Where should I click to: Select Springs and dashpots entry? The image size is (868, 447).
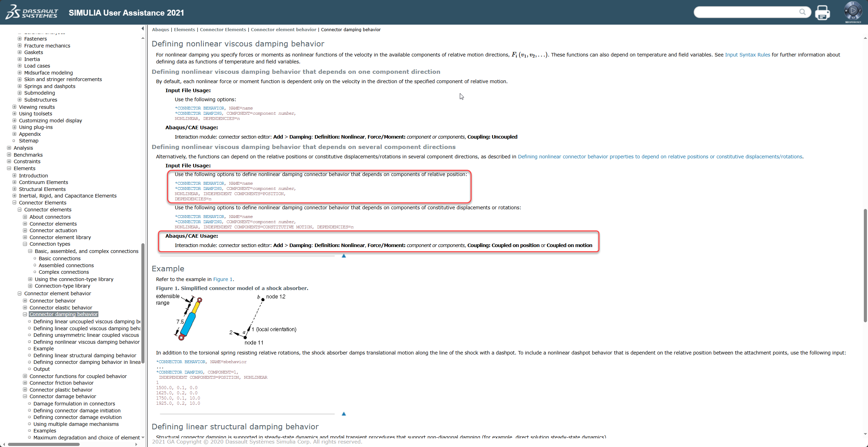click(x=50, y=86)
